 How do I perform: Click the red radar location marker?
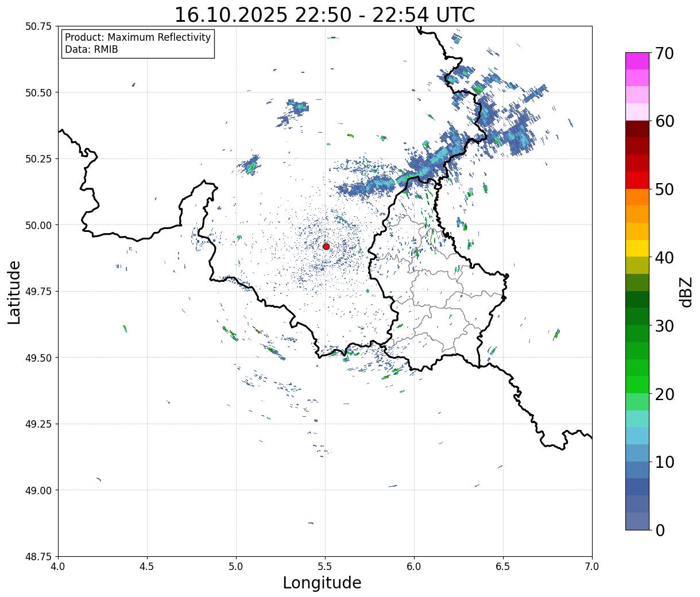click(x=326, y=246)
